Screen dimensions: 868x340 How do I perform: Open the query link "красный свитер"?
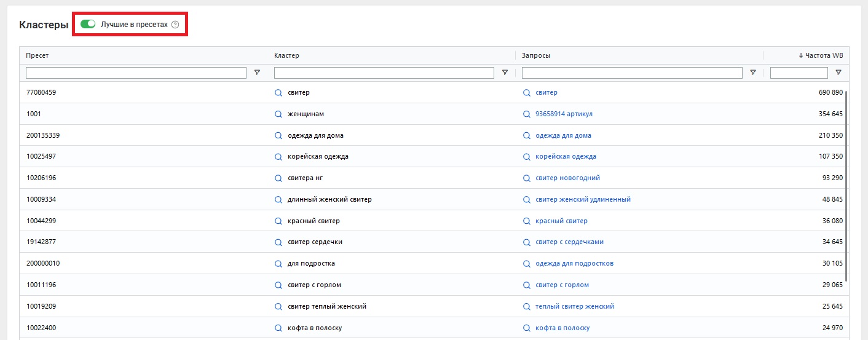[x=562, y=221]
